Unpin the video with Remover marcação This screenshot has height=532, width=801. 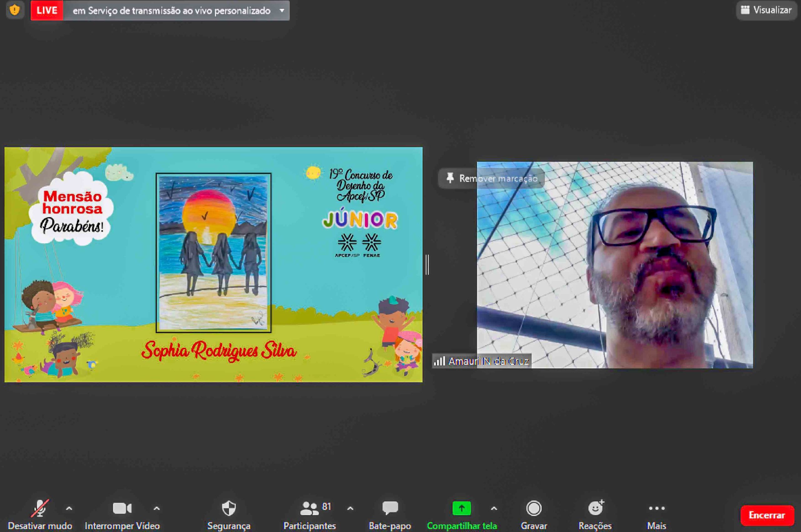[x=491, y=178]
